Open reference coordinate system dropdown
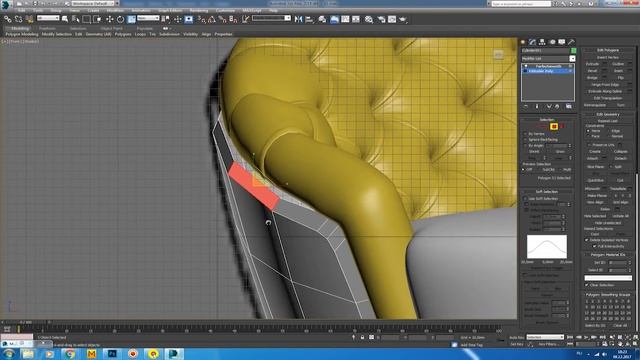The width and height of the screenshot is (640, 360). pos(148,18)
